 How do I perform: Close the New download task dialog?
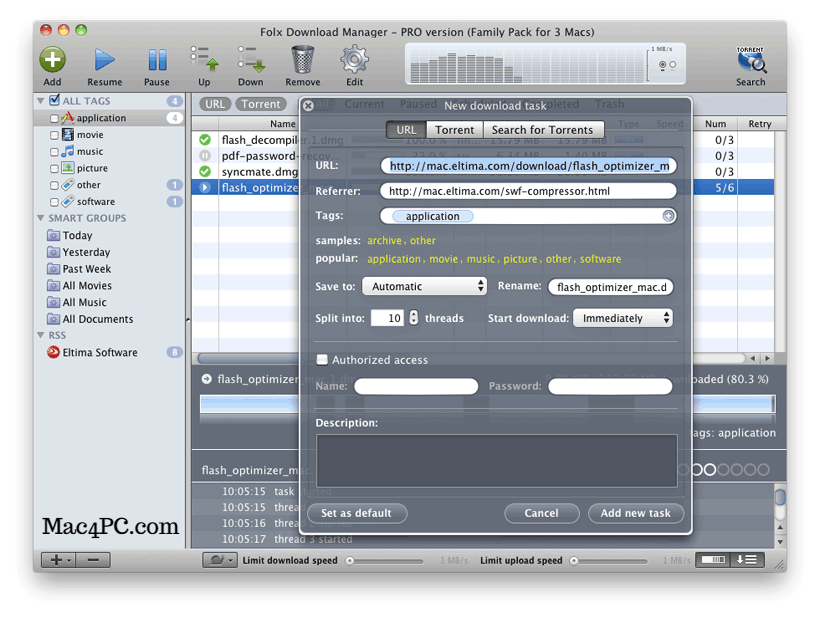[309, 106]
